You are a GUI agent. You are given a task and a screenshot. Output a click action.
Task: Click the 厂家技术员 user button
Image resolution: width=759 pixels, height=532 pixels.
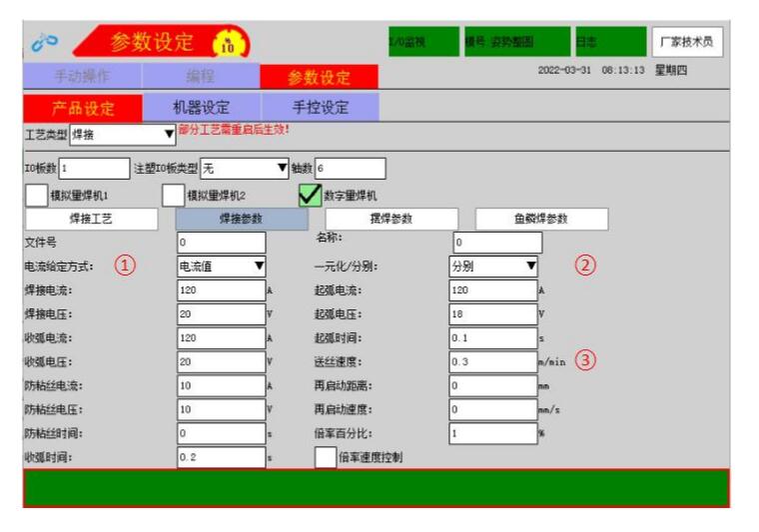click(x=687, y=42)
